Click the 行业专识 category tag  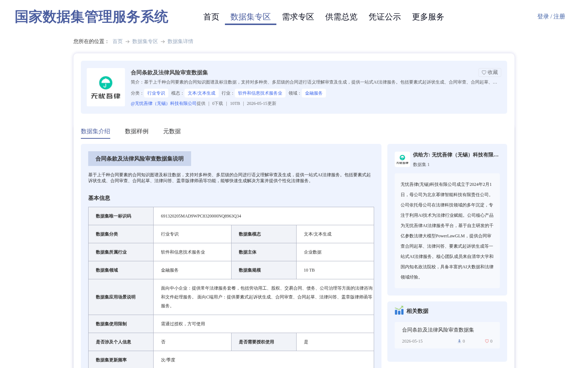pos(156,93)
